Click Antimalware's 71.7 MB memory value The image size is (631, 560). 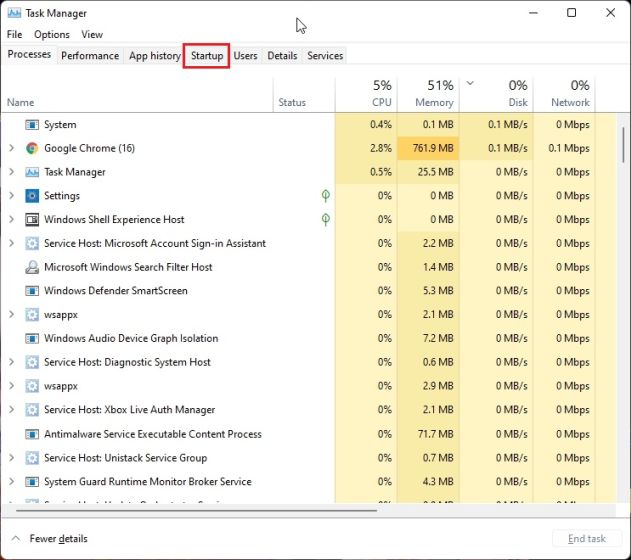click(435, 434)
